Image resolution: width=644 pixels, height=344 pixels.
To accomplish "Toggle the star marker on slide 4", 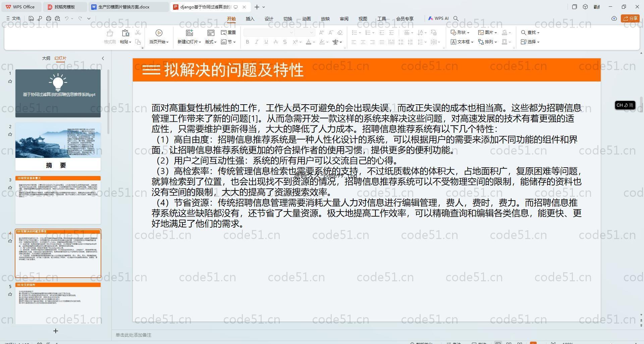I will (x=10, y=241).
